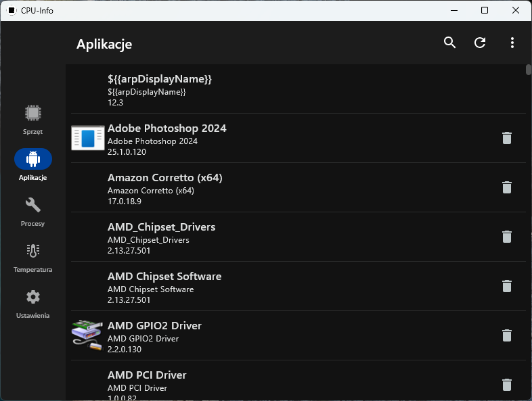The height and width of the screenshot is (401, 532).
Task: Delete Amazon Corretto (x64) with trash icon
Action: (506, 187)
